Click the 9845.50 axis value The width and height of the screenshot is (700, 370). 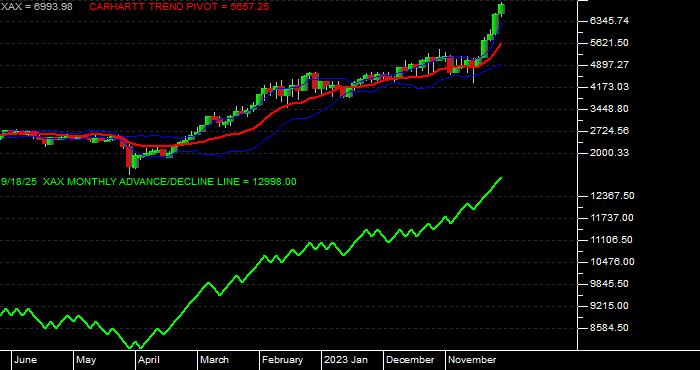tap(609, 284)
